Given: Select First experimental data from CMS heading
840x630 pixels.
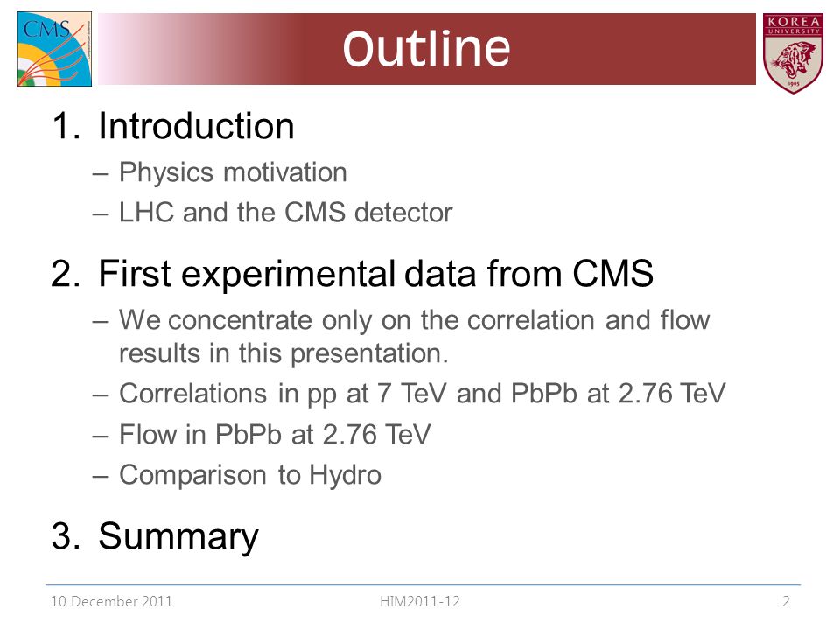Looking at the screenshot, I should 375,274.
